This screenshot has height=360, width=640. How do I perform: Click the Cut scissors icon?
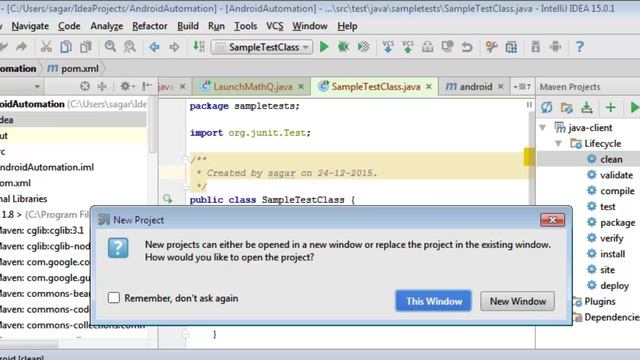pos(46,47)
